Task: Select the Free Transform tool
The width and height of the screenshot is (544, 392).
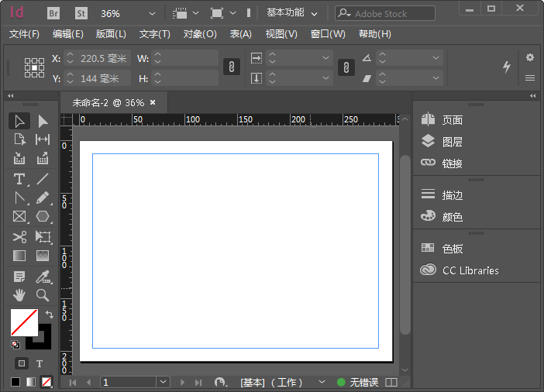Action: [x=43, y=237]
